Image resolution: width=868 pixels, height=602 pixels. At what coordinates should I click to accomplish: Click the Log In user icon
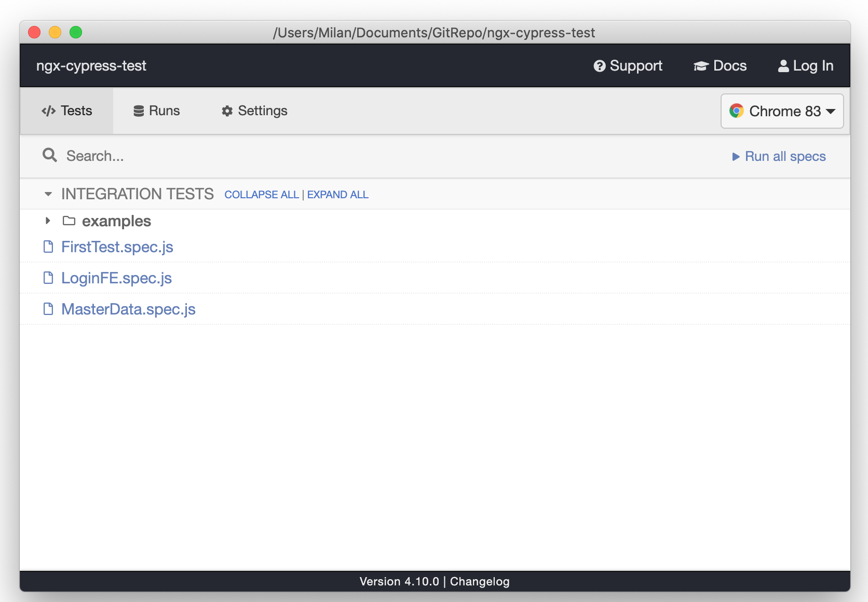point(783,66)
